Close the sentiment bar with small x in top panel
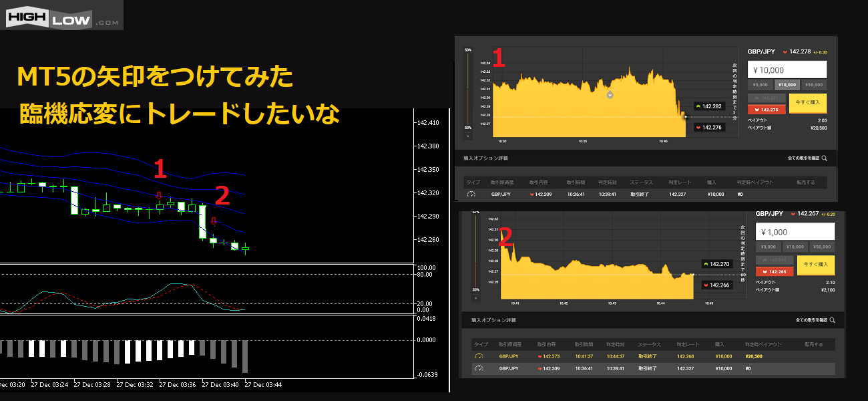The image size is (868, 401). point(467,136)
